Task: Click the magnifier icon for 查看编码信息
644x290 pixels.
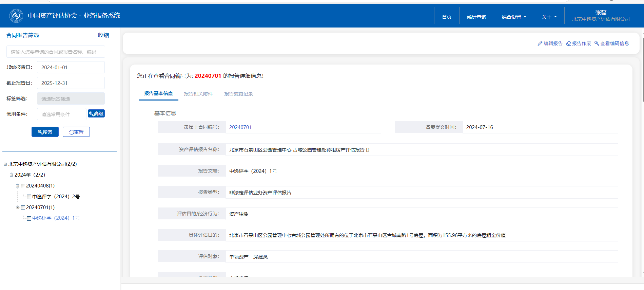Action: pyautogui.click(x=597, y=43)
